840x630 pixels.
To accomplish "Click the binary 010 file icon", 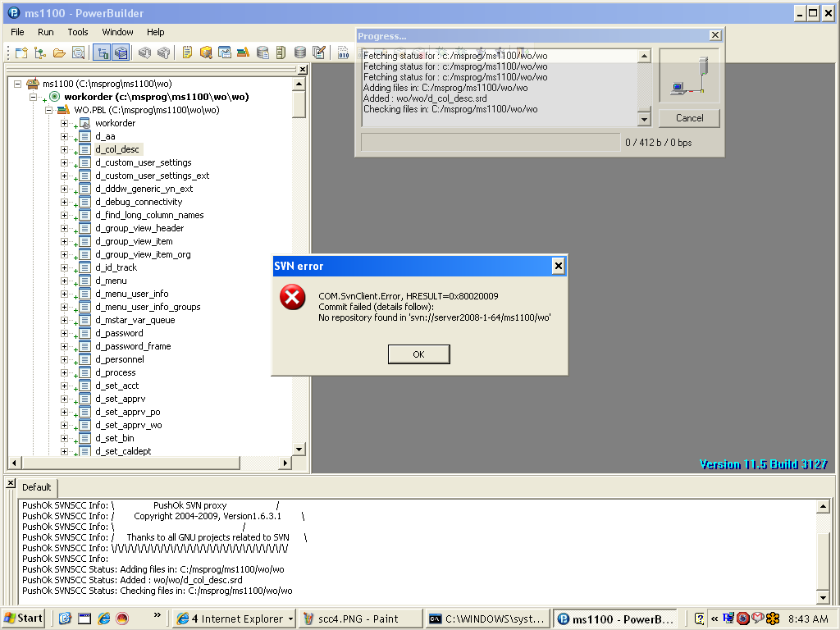I will pos(343,53).
